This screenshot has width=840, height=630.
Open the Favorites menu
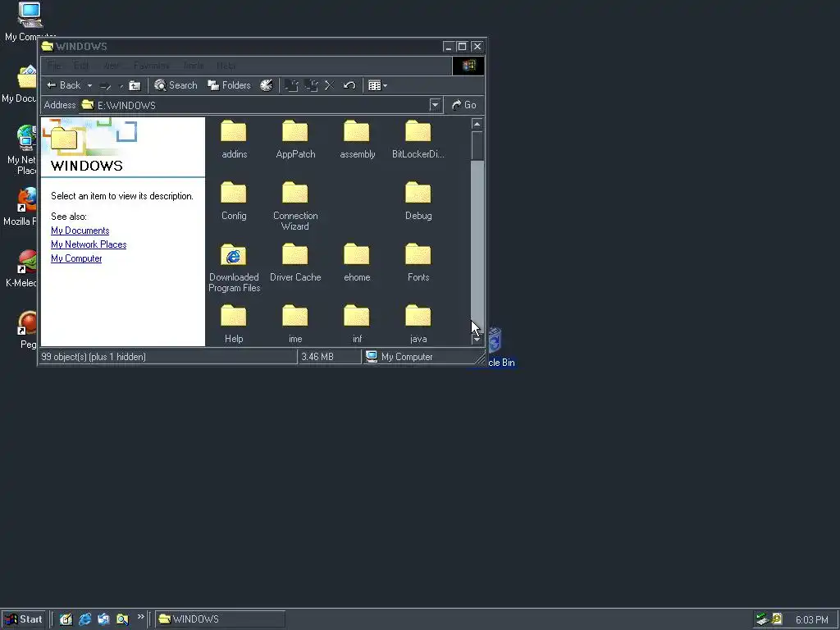click(x=152, y=66)
